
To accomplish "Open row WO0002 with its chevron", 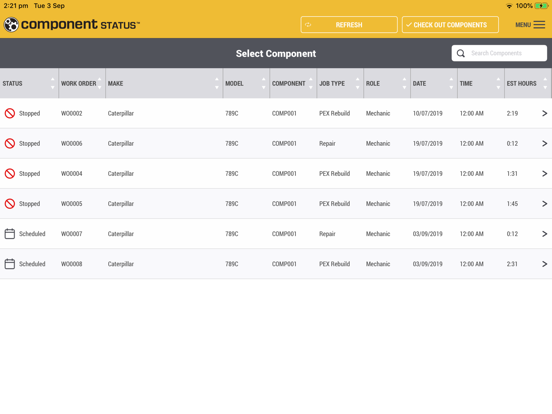I will (544, 113).
